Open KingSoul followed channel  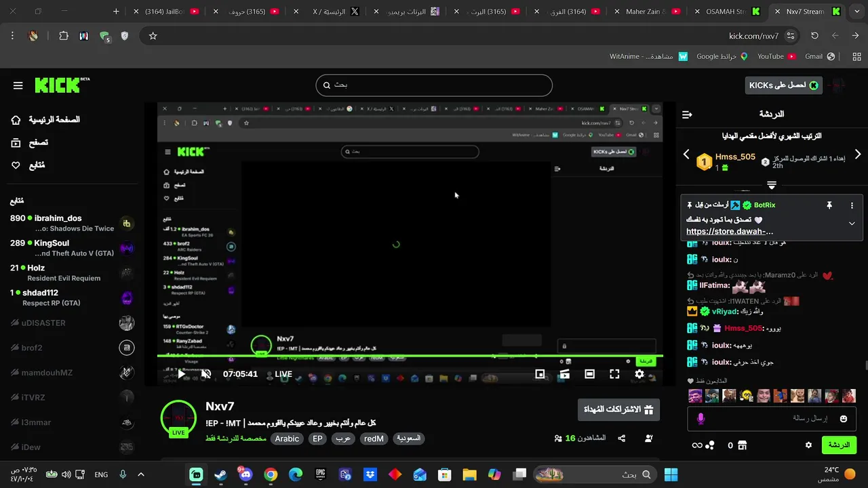(71, 248)
